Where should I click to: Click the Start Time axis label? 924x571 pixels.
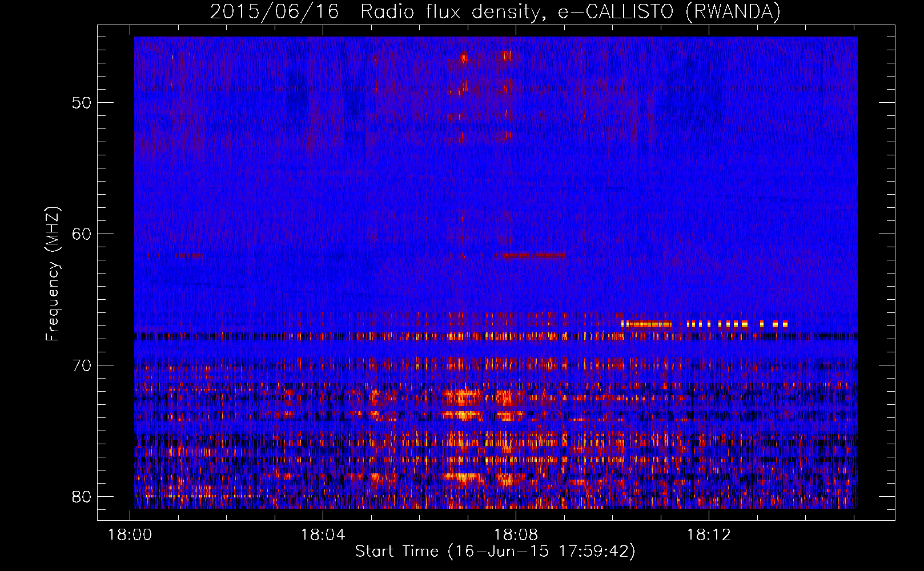click(x=495, y=552)
